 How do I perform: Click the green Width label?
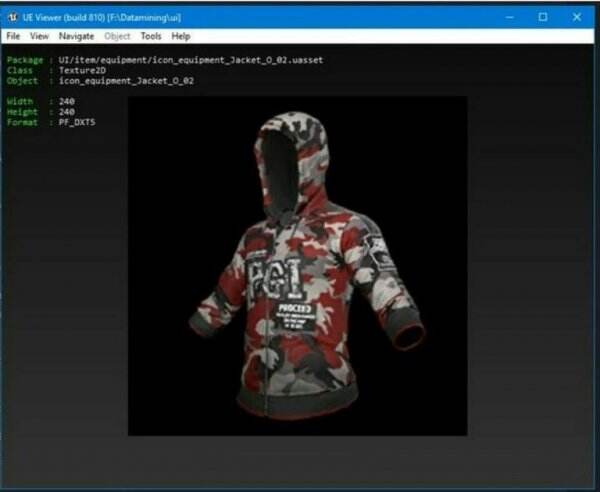click(20, 101)
